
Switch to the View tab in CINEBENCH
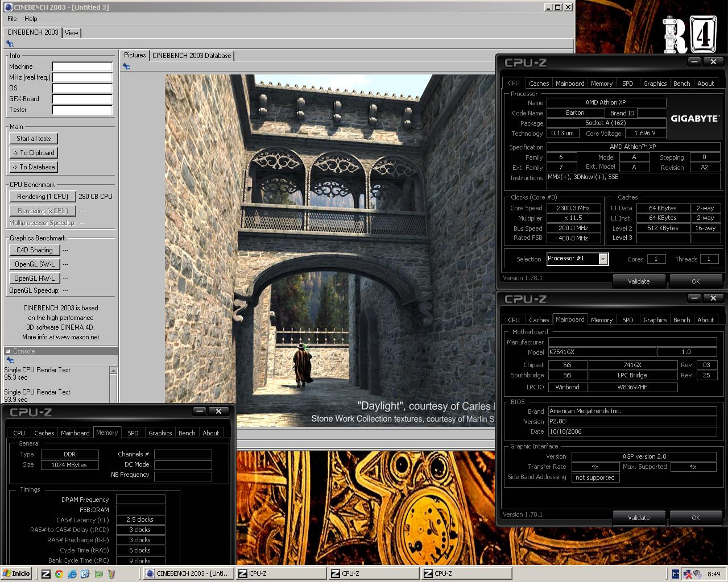coord(72,33)
